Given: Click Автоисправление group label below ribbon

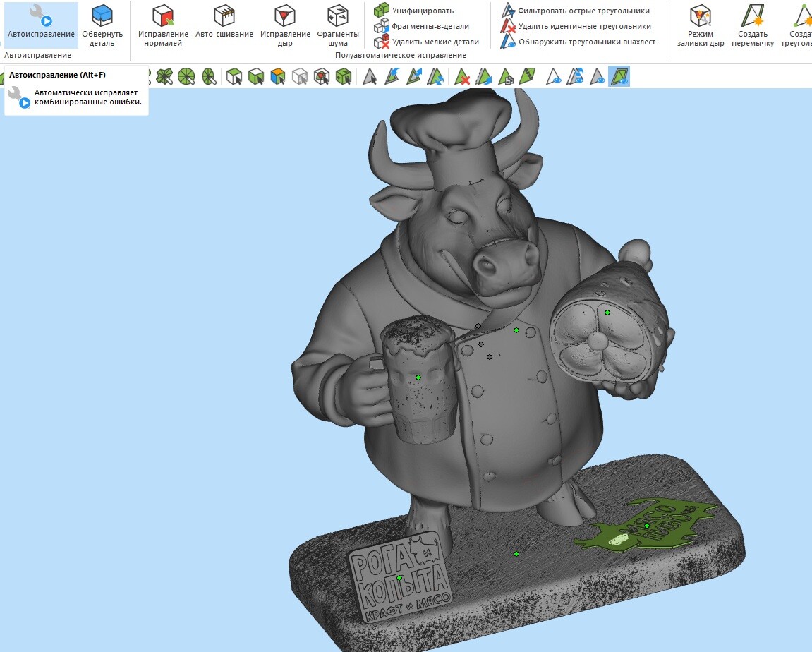Looking at the screenshot, I should click(37, 55).
